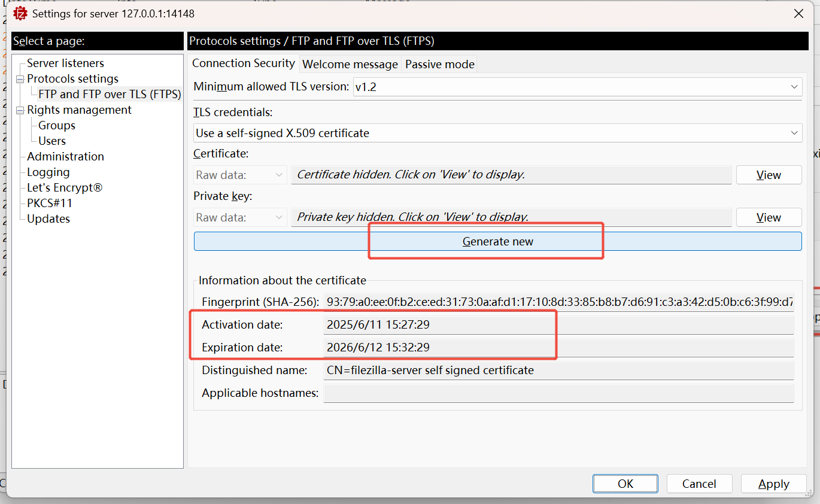Screen dimensions: 820x504
Task: Open the PKCS#11 page
Action: [x=50, y=203]
